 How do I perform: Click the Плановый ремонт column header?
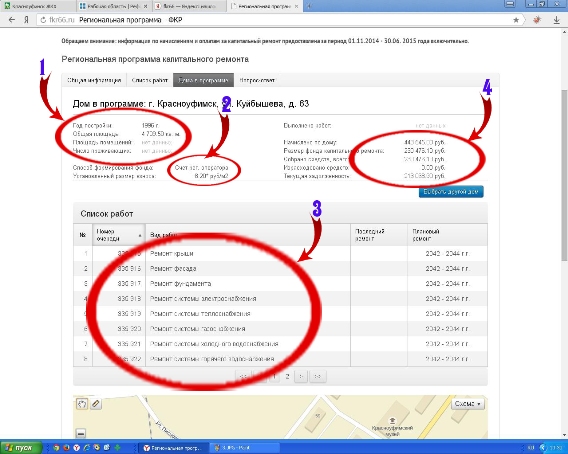[x=447, y=235]
